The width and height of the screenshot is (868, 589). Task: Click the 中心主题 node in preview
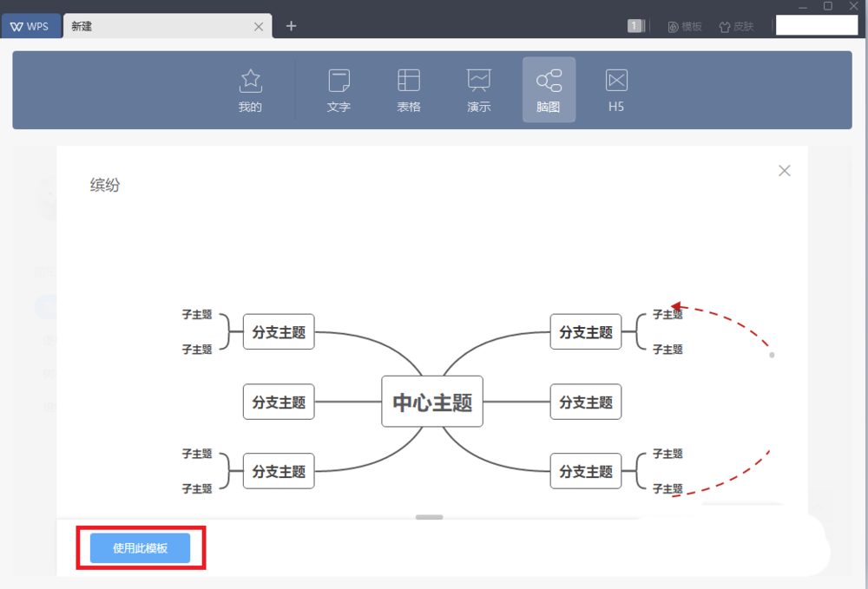(432, 402)
